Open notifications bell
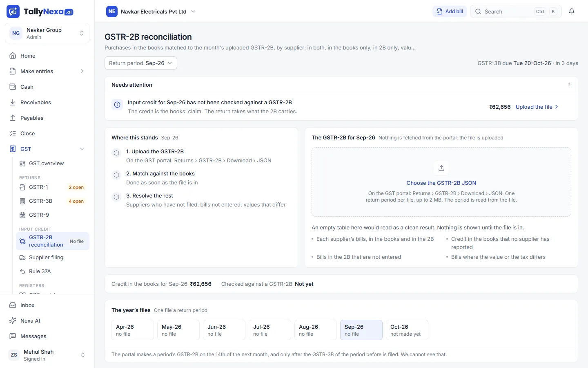The width and height of the screenshot is (588, 368). click(x=572, y=11)
